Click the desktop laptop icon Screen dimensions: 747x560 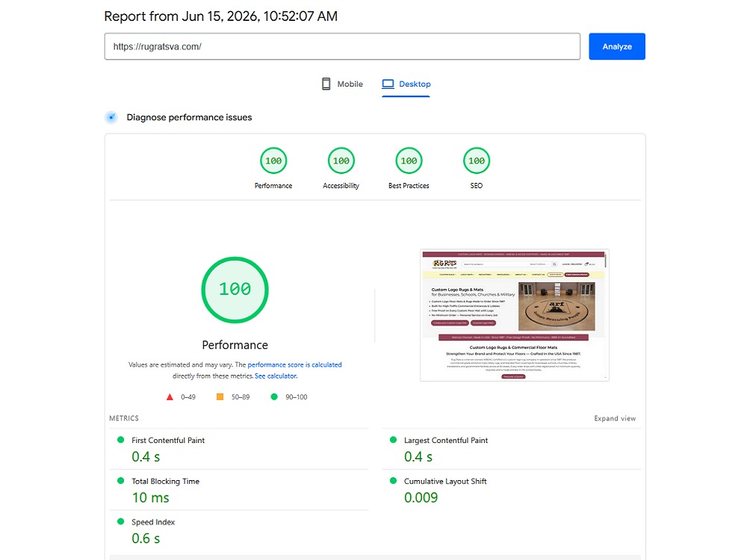(x=388, y=84)
